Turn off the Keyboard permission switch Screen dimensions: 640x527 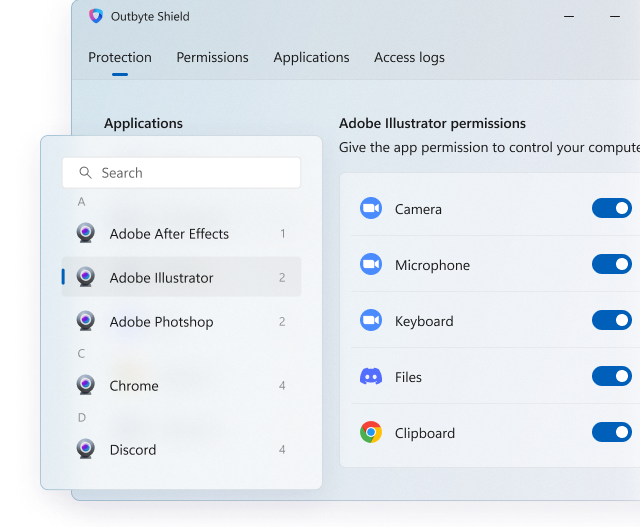point(612,320)
